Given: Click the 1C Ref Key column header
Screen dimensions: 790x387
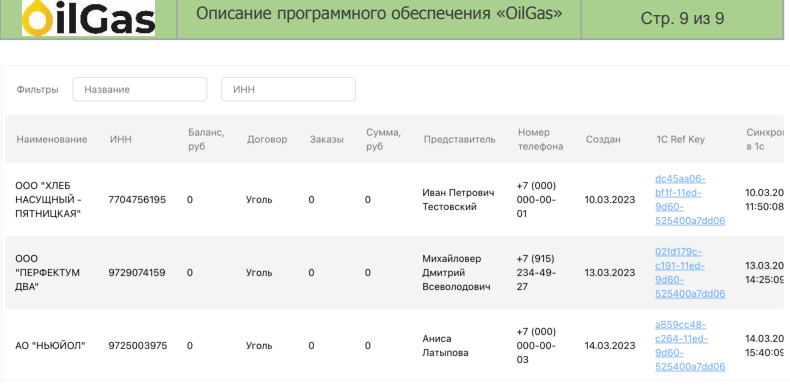Looking at the screenshot, I should pos(680,140).
